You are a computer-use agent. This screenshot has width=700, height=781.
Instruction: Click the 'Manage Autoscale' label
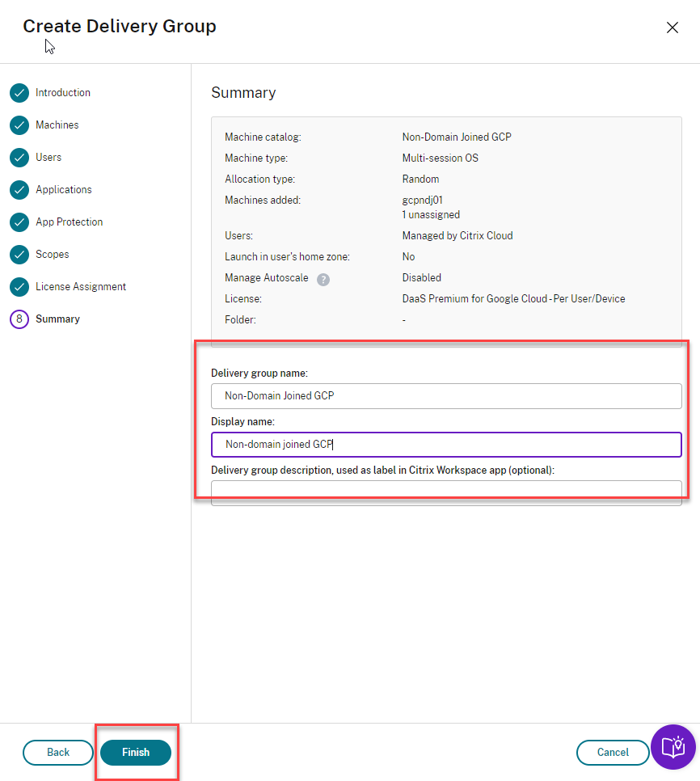click(x=267, y=278)
